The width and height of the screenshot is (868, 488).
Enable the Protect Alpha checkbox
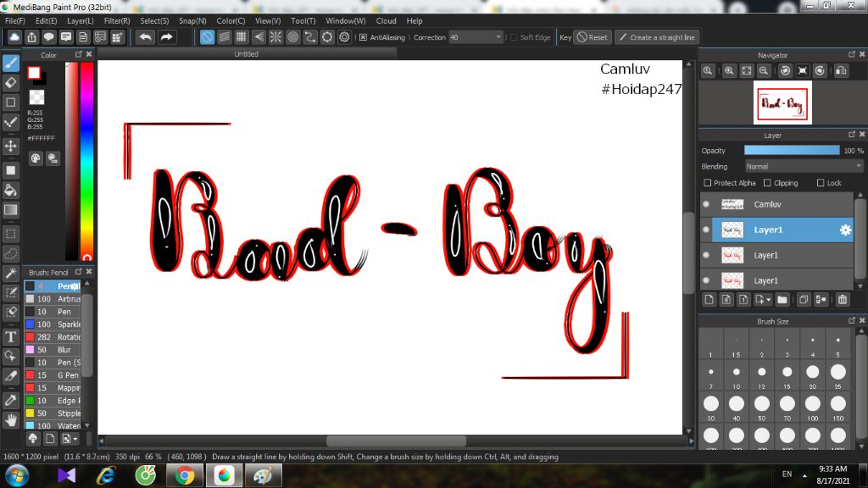pos(707,183)
